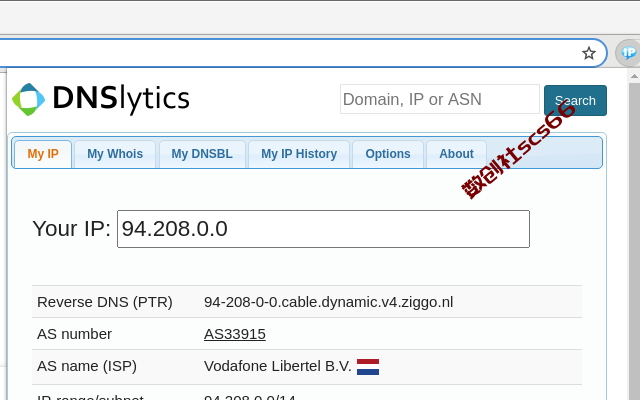Click the AS name (ISP) label

[x=87, y=366]
